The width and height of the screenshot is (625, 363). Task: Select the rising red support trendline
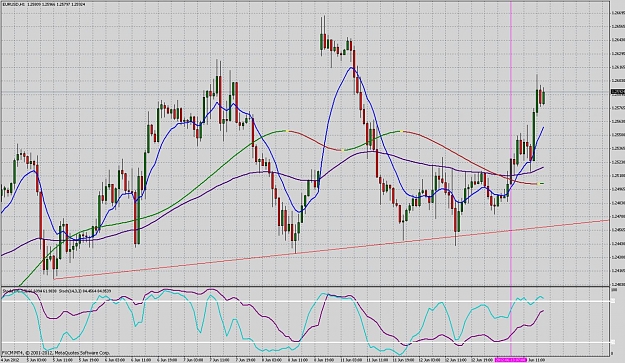[x=331, y=249]
